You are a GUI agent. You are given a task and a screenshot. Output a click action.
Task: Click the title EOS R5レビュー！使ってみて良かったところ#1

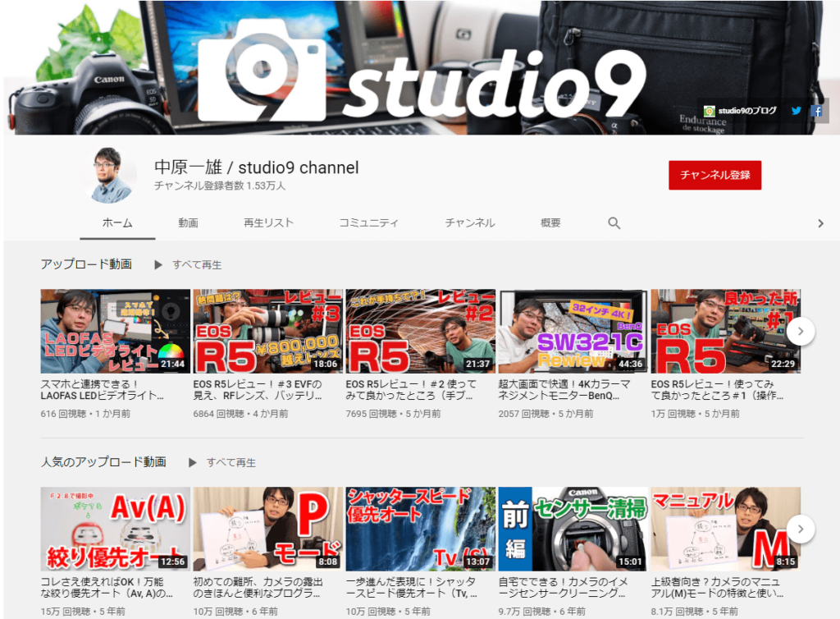(x=717, y=390)
